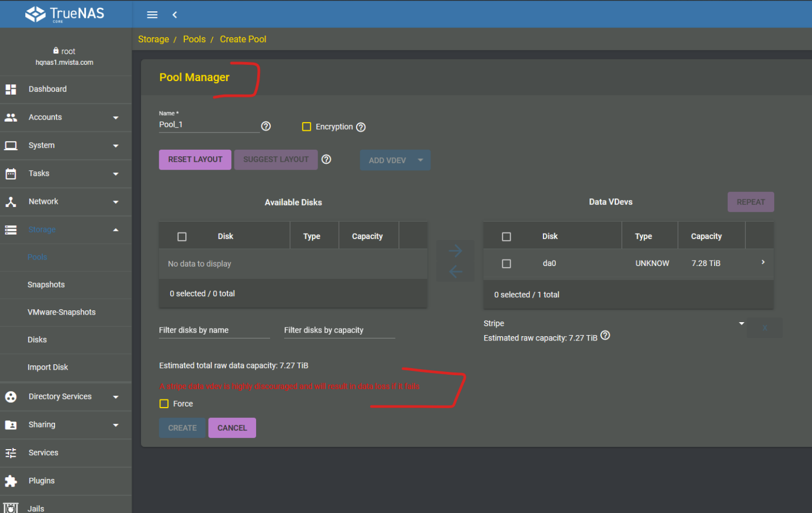Screen dimensions: 812x513
Task: Click the left arrow to return disks
Action: [x=455, y=271]
